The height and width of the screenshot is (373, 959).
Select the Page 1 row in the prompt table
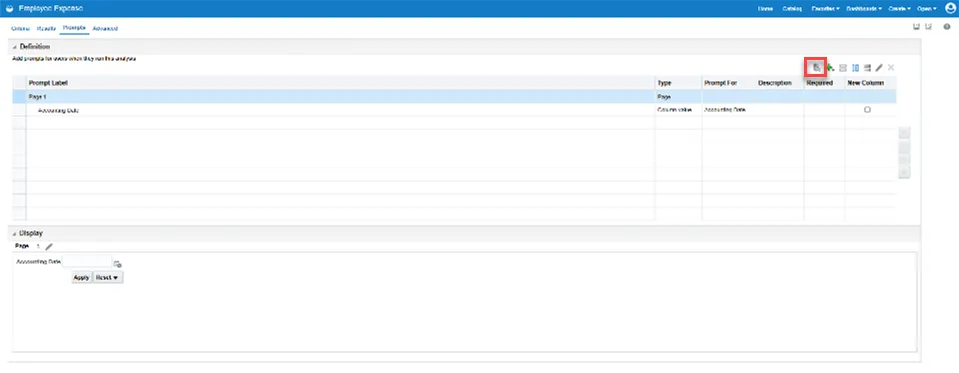(454, 97)
